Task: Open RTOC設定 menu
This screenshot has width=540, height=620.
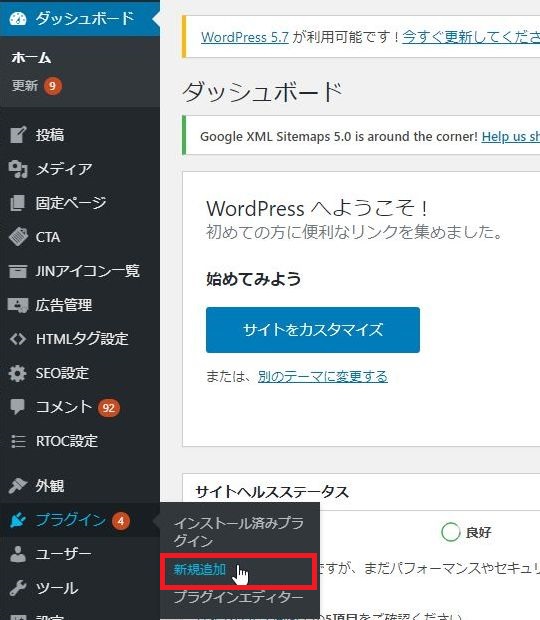Action: [80, 441]
